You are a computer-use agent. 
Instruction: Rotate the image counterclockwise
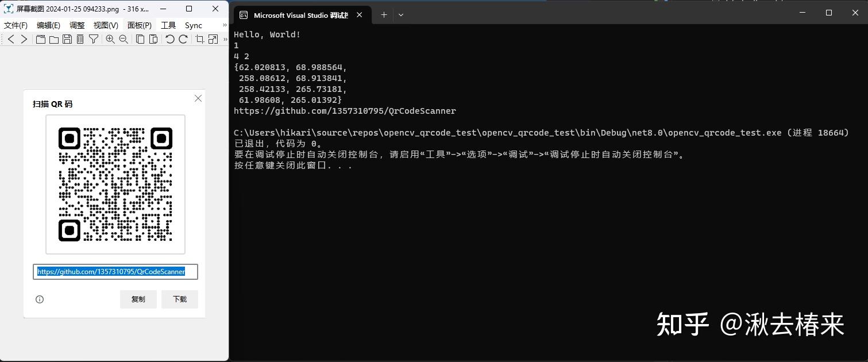[x=169, y=39]
